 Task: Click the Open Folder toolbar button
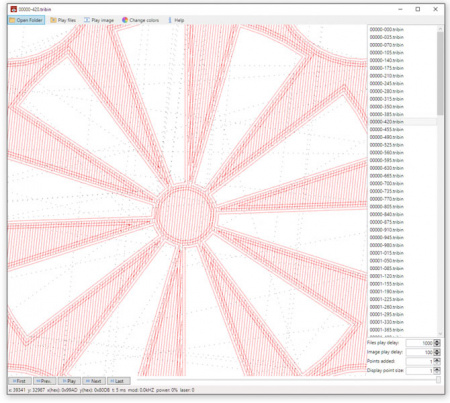tap(26, 20)
